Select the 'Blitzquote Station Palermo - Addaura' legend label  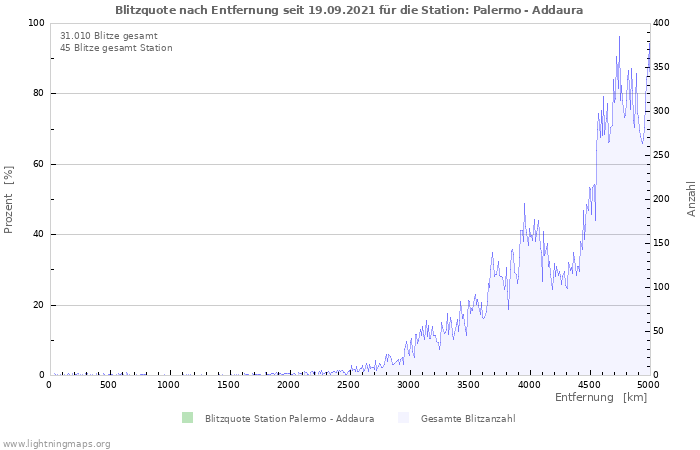[x=289, y=418]
